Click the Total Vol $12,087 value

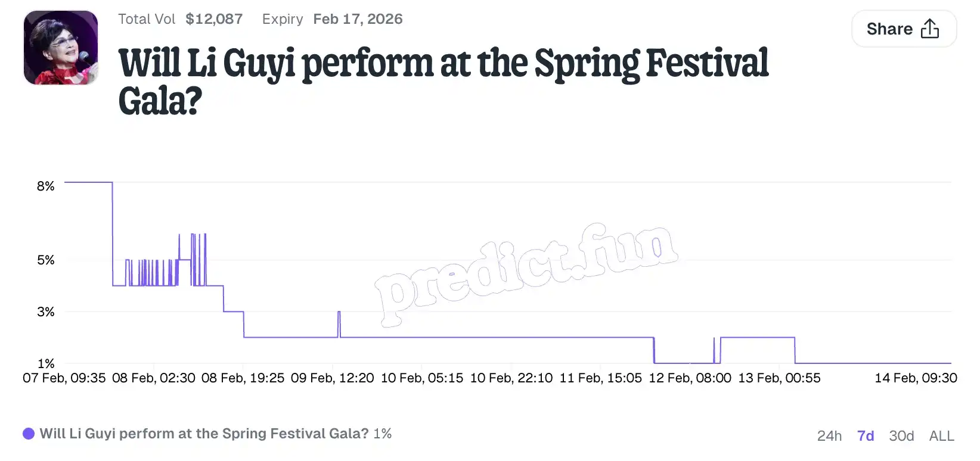214,19
